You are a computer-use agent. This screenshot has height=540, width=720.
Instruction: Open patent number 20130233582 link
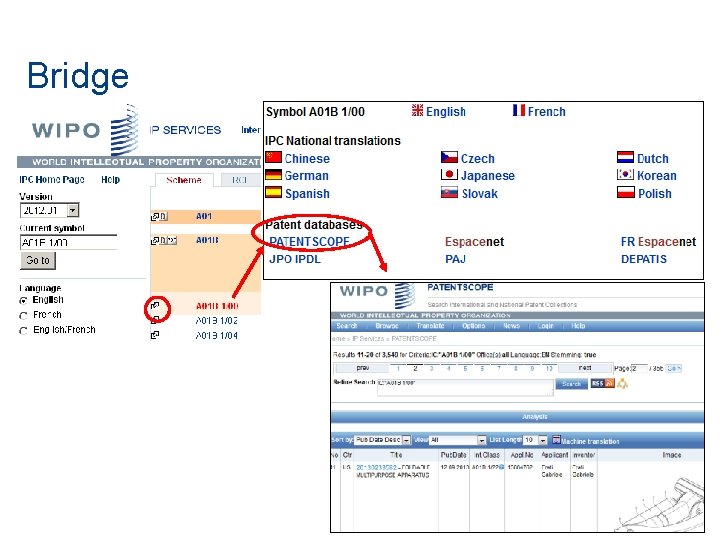(x=376, y=467)
